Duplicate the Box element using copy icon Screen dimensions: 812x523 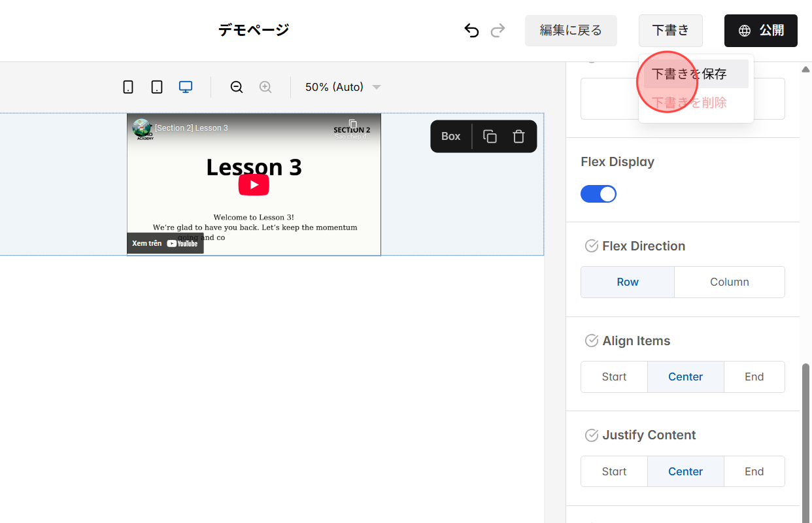pyautogui.click(x=490, y=136)
